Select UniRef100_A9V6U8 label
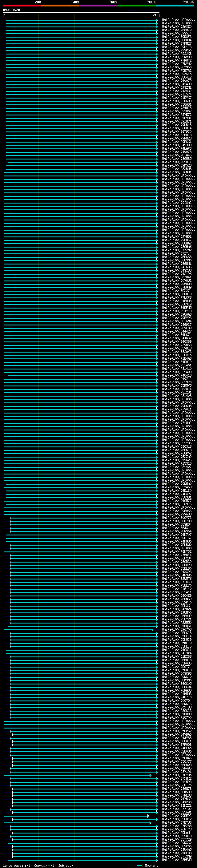Screen dimensions: 197x868 click(x=176, y=514)
